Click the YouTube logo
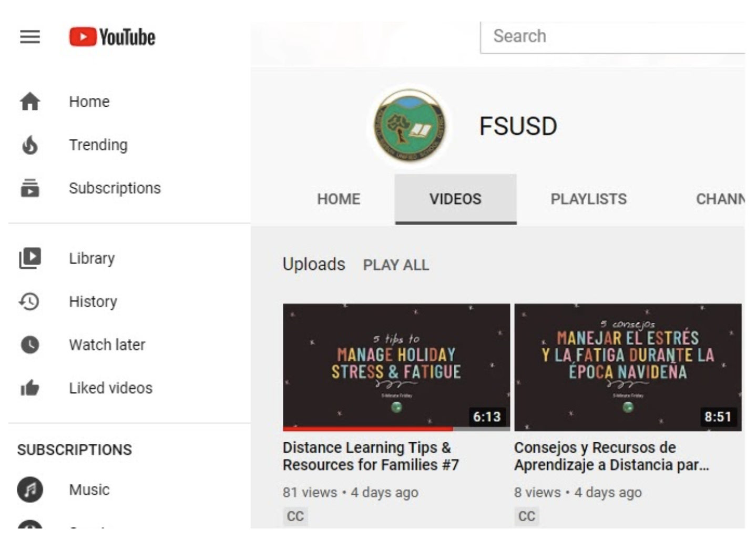This screenshot has height=549, width=756. [x=112, y=37]
